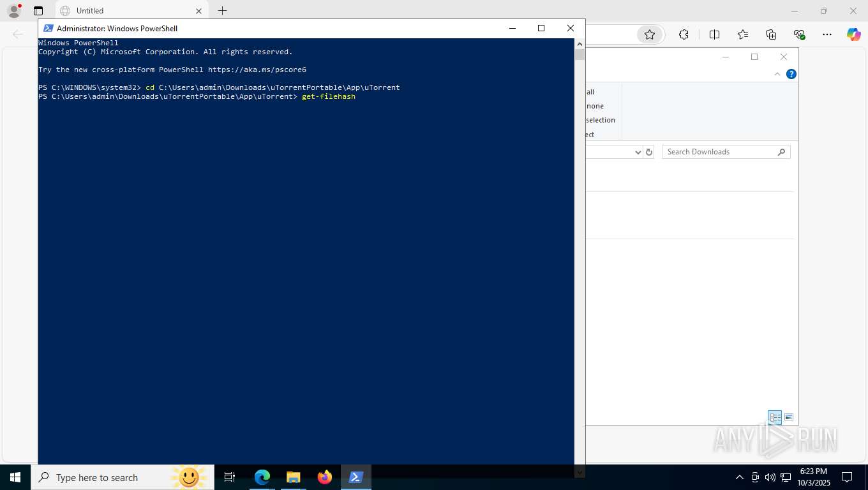Click the aka.ms/pscore6 URL text

coord(257,70)
